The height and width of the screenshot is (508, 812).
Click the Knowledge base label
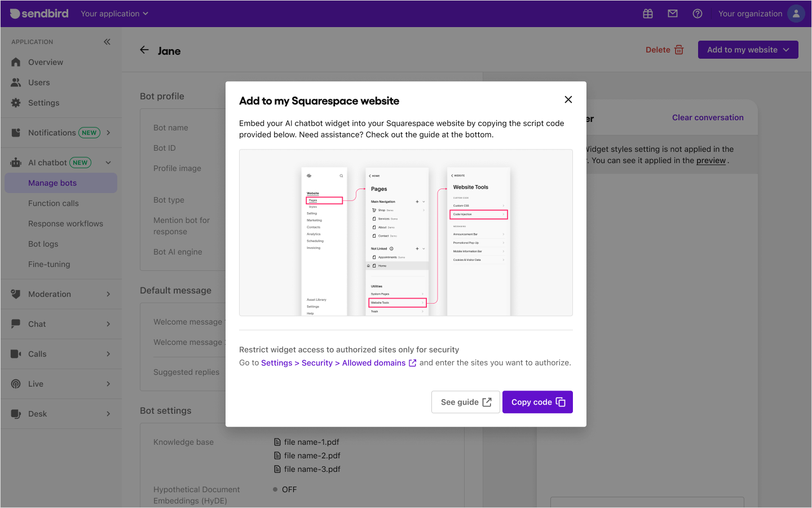click(x=184, y=442)
